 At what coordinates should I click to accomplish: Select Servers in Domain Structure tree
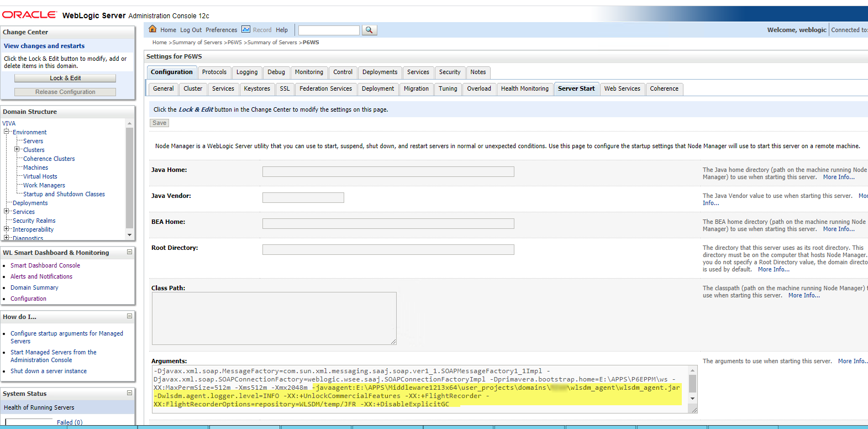pos(33,141)
